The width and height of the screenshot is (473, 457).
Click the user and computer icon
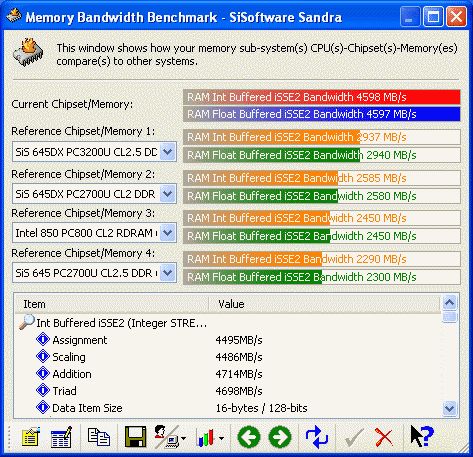[x=167, y=437]
